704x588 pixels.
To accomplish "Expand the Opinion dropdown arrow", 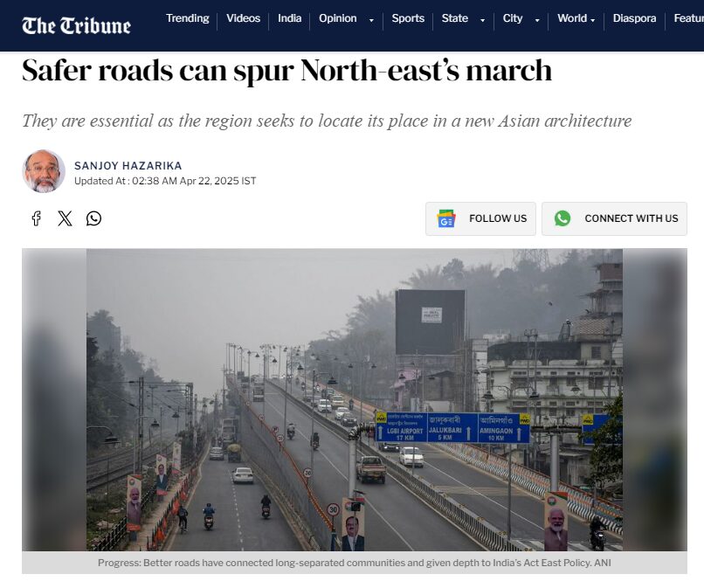I will (x=371, y=20).
